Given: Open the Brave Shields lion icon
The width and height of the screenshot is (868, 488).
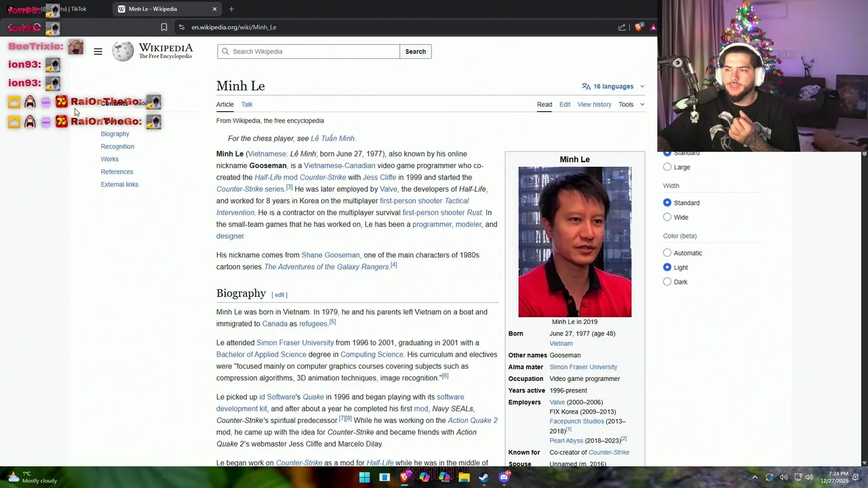Looking at the screenshot, I should [x=638, y=27].
